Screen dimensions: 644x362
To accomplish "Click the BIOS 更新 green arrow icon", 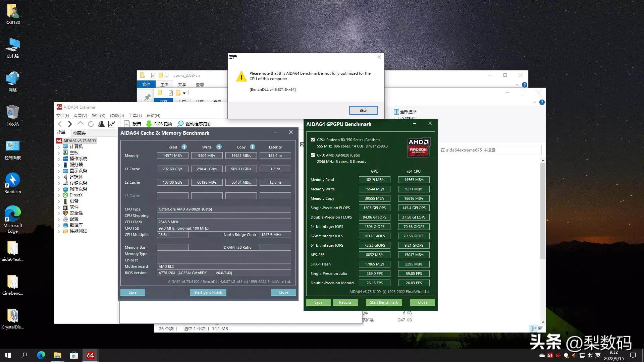I will [149, 124].
